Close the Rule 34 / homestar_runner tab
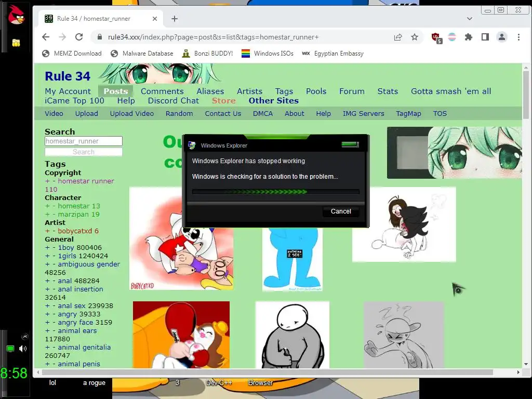Image resolution: width=532 pixels, height=399 pixels. click(x=155, y=19)
